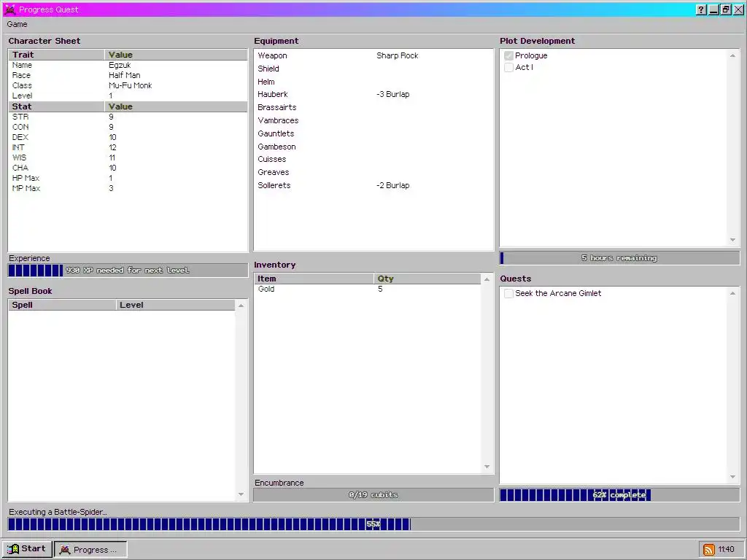
Task: Select the CHA stat row
Action: tap(128, 168)
